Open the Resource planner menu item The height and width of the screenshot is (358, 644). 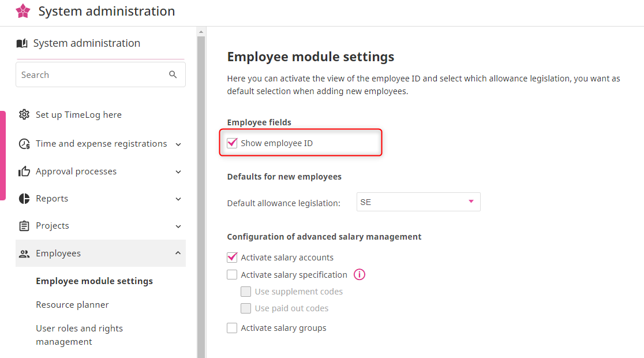[72, 304]
